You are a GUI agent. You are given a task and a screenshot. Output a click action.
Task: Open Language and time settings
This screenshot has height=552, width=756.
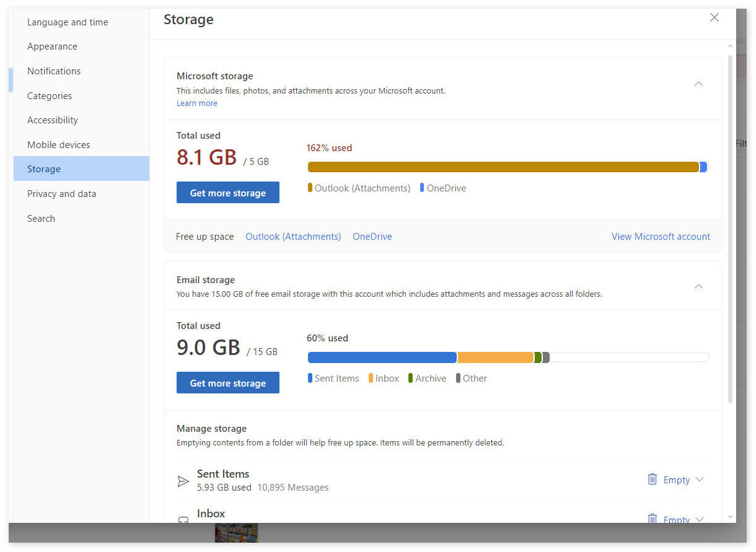68,22
